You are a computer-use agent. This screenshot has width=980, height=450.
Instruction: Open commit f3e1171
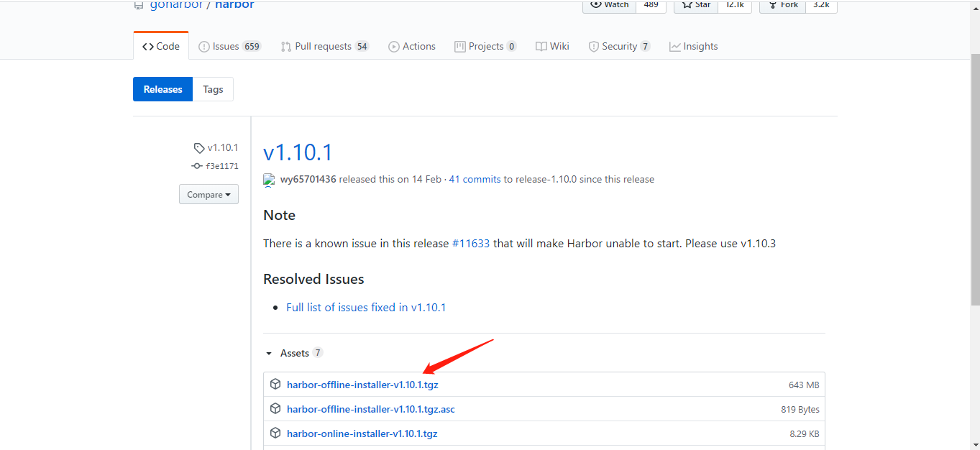(222, 166)
